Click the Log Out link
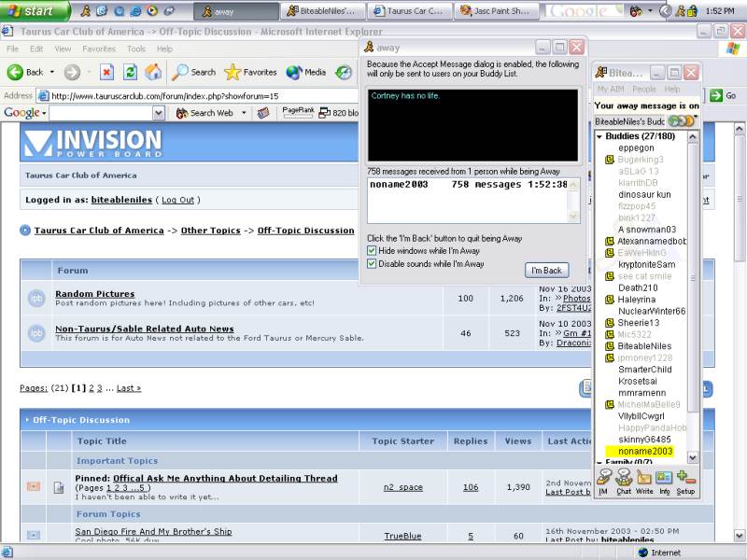747x560 pixels. (x=177, y=200)
